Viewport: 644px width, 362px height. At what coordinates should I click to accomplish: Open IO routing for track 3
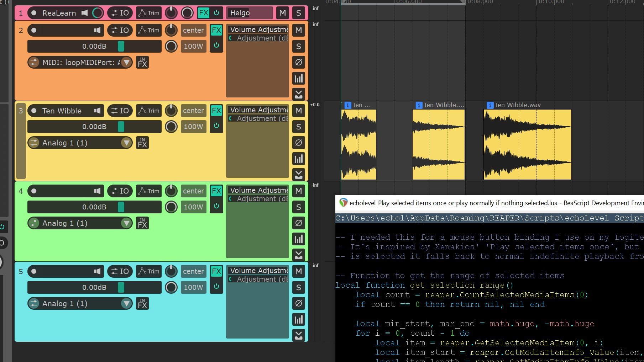(120, 111)
